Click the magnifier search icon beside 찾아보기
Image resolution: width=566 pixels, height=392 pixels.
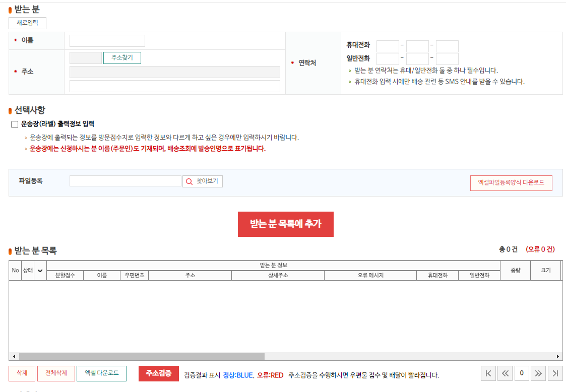point(189,181)
